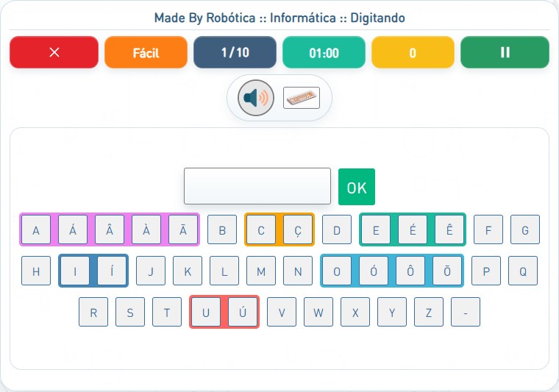Select letter key M

pyautogui.click(x=261, y=271)
